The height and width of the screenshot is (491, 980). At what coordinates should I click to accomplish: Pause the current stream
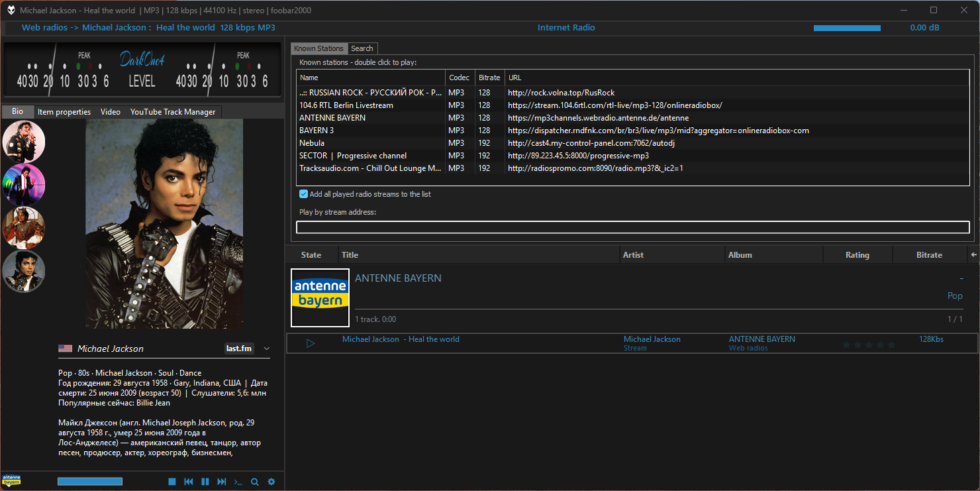pos(205,482)
